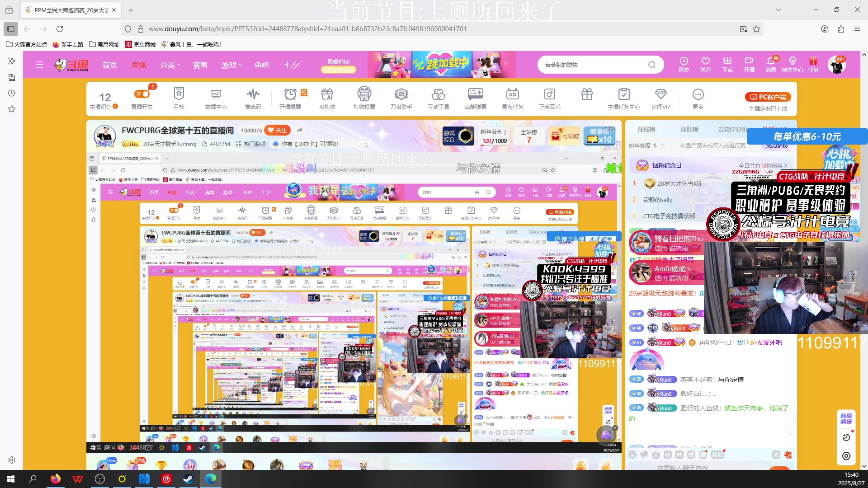The width and height of the screenshot is (868, 488).
Task: Click the search magnifier icon in Douyu header
Action: tap(652, 65)
